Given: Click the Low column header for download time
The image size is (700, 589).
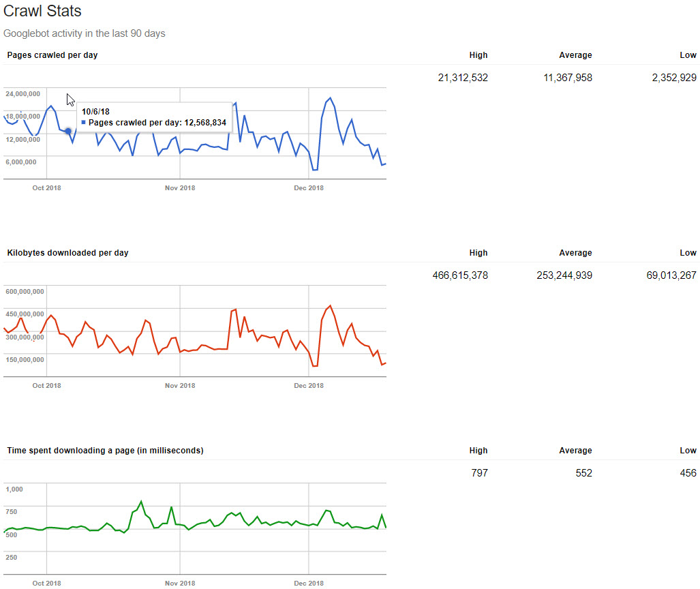Looking at the screenshot, I should point(688,451).
